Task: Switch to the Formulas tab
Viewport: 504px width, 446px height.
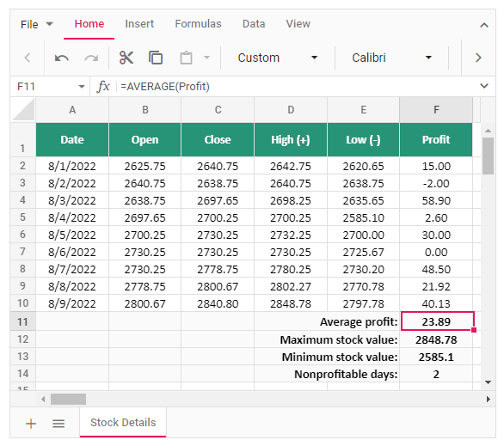Action: click(x=198, y=24)
